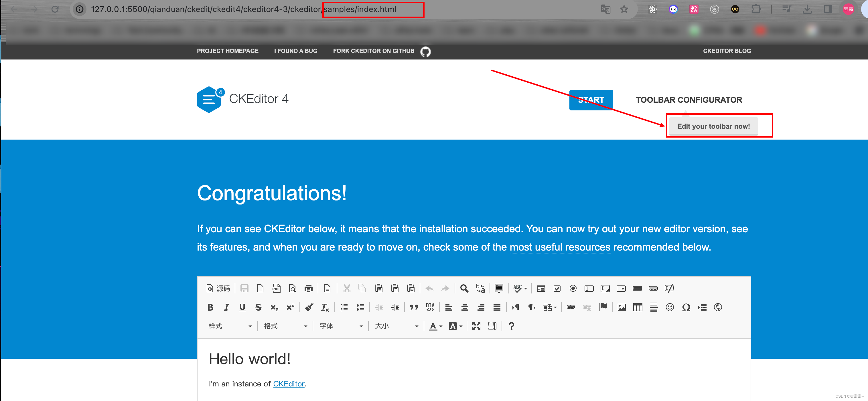Screen dimensions: 868x401
Task: Toggle Show Blocks icon
Action: 492,326
